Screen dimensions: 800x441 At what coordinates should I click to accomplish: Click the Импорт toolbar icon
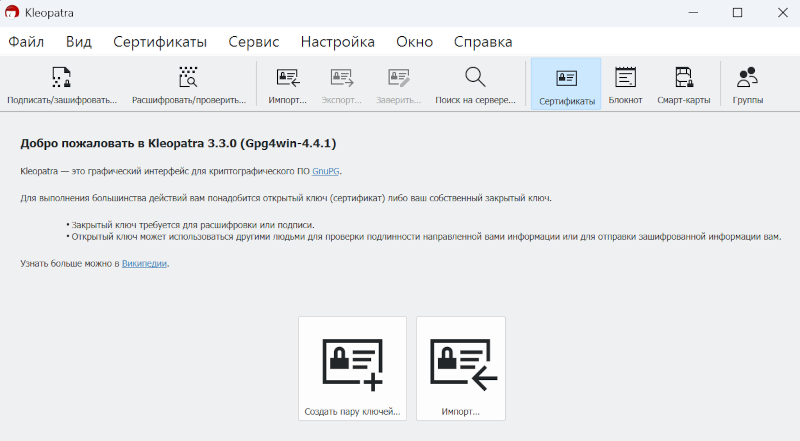[288, 85]
